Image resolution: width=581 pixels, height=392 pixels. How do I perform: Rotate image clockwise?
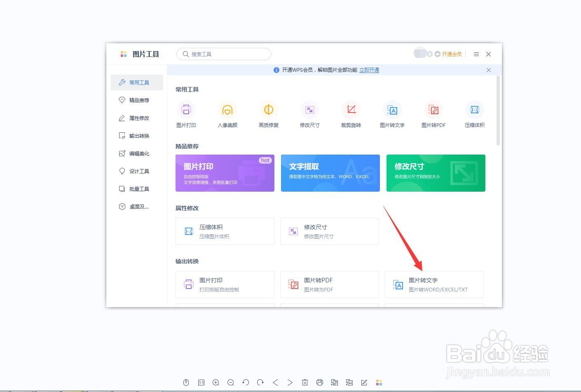click(260, 383)
